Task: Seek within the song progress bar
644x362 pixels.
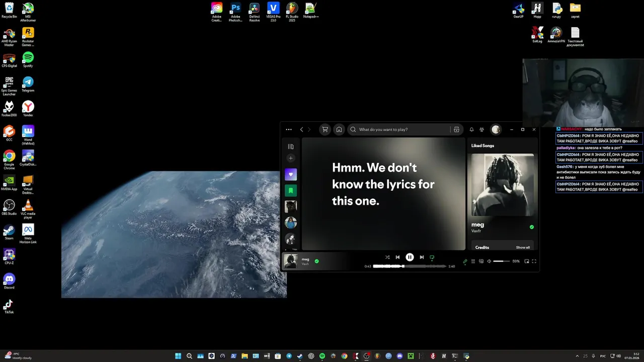Action: (410, 266)
